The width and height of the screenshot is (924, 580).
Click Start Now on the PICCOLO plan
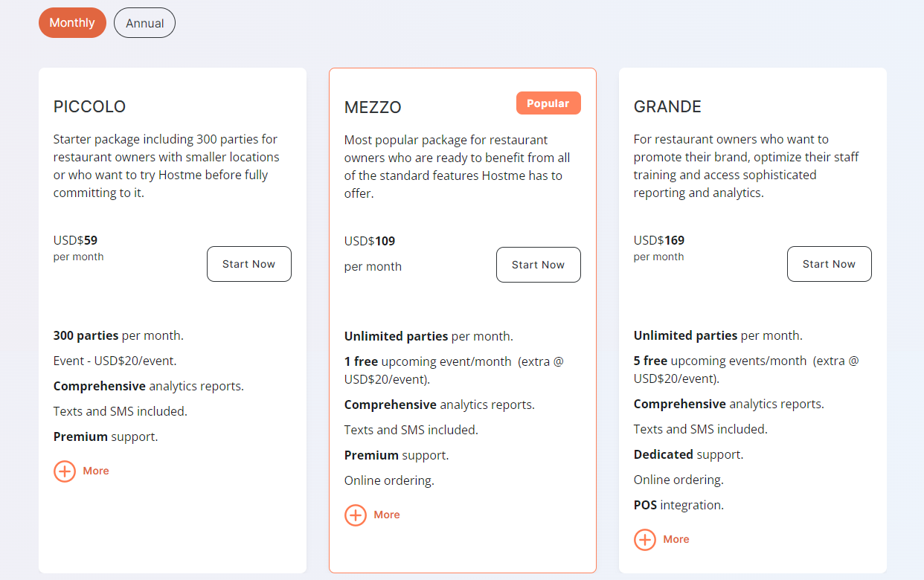coord(248,263)
